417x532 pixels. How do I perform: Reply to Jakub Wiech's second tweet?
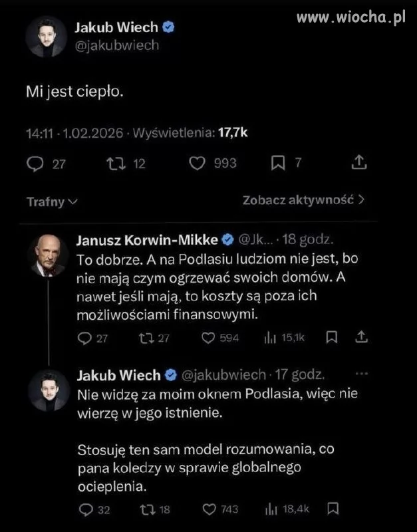tap(85, 510)
